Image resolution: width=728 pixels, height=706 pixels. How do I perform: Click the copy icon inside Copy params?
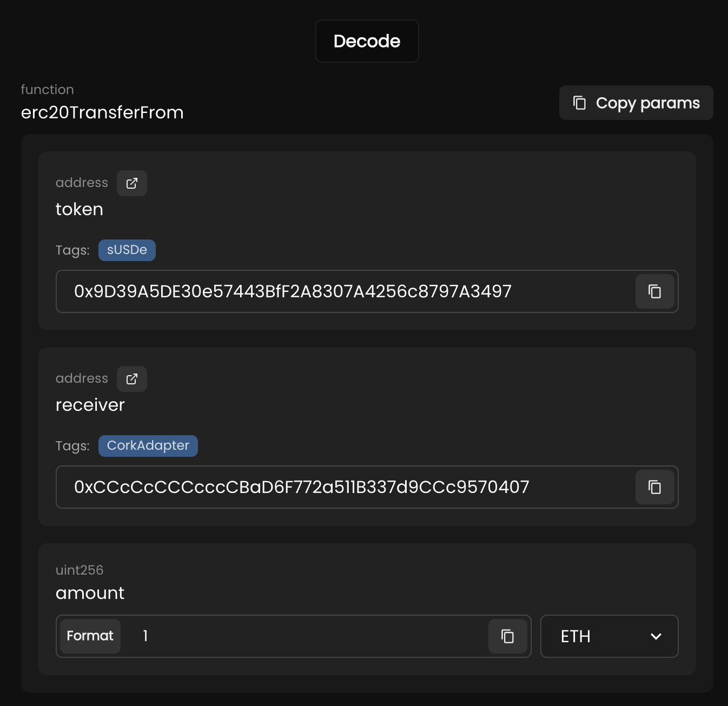coord(579,103)
